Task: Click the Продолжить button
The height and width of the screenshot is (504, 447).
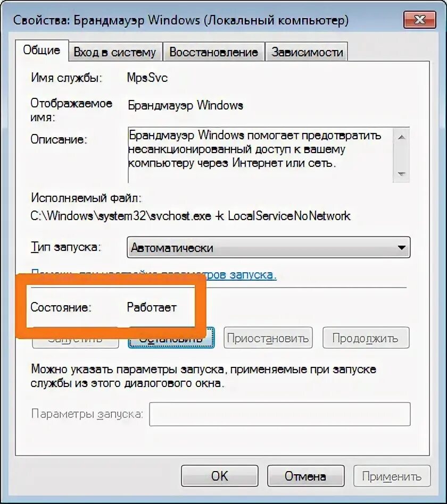Action: [366, 338]
